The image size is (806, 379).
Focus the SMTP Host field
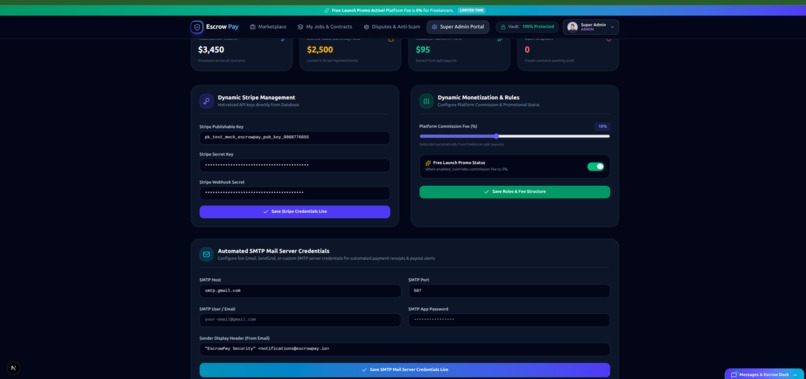(x=300, y=291)
